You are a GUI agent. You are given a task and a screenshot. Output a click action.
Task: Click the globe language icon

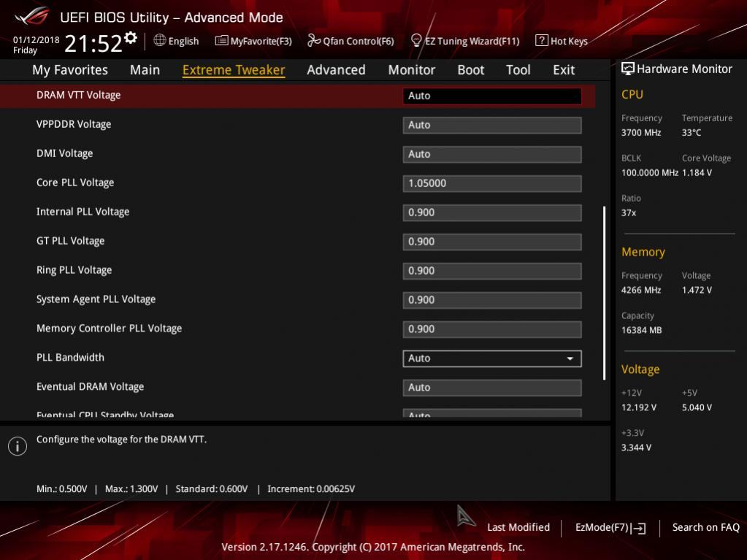pyautogui.click(x=160, y=40)
